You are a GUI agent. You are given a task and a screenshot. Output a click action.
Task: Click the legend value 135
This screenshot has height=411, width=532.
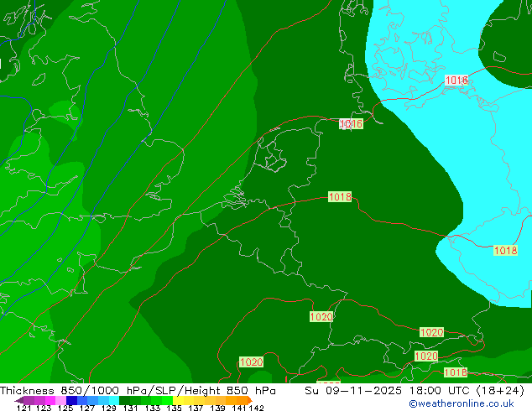tap(174, 408)
